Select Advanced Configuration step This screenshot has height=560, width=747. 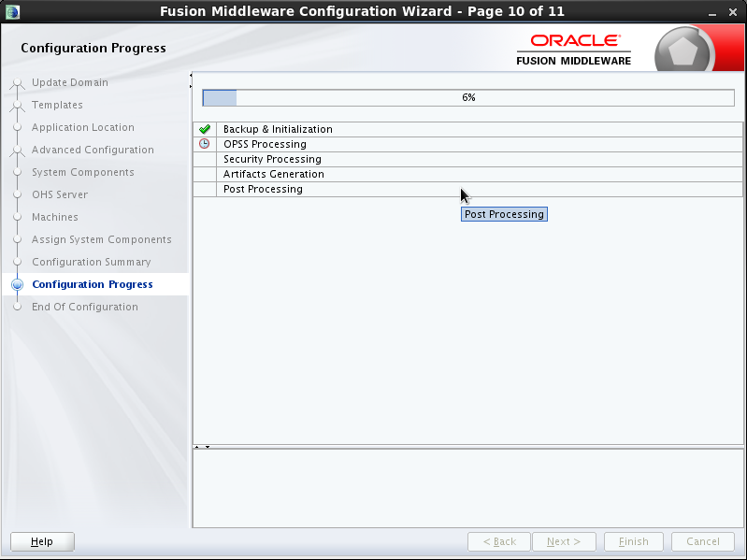tap(93, 150)
